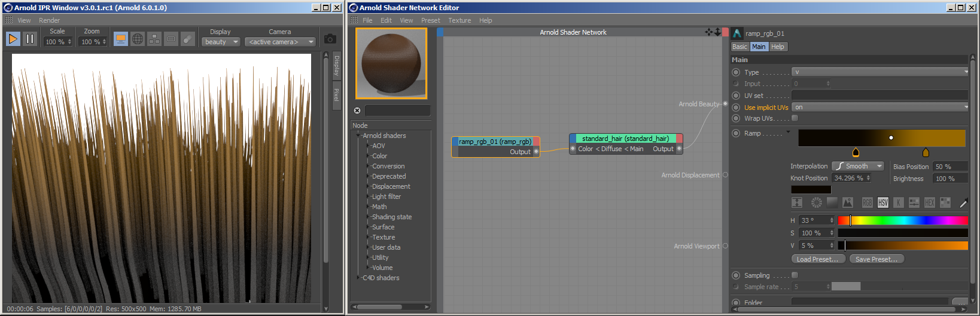980x316 pixels.
Task: Toggle the Wrap UVs parameter circle
Action: pos(736,118)
